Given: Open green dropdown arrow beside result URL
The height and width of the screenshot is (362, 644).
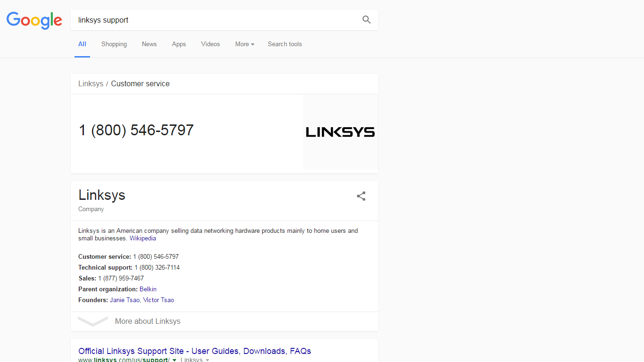Looking at the screenshot, I should [x=174, y=360].
